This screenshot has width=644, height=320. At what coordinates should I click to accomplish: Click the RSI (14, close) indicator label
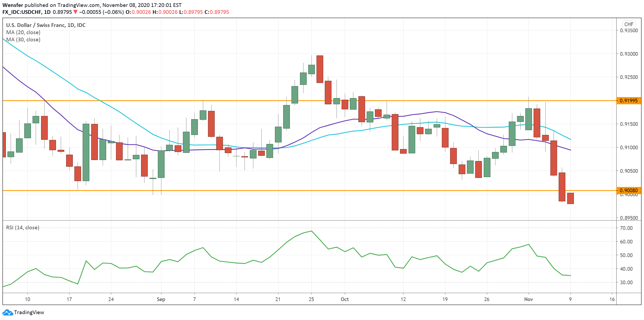click(23, 227)
